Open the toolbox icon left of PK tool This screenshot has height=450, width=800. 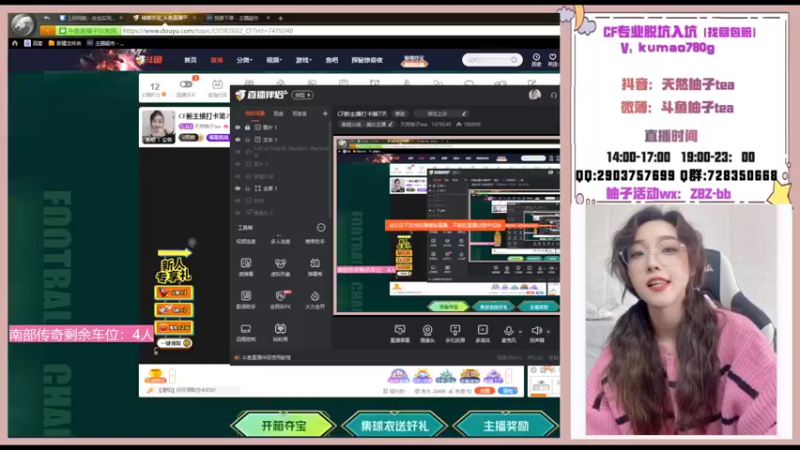tap(246, 295)
